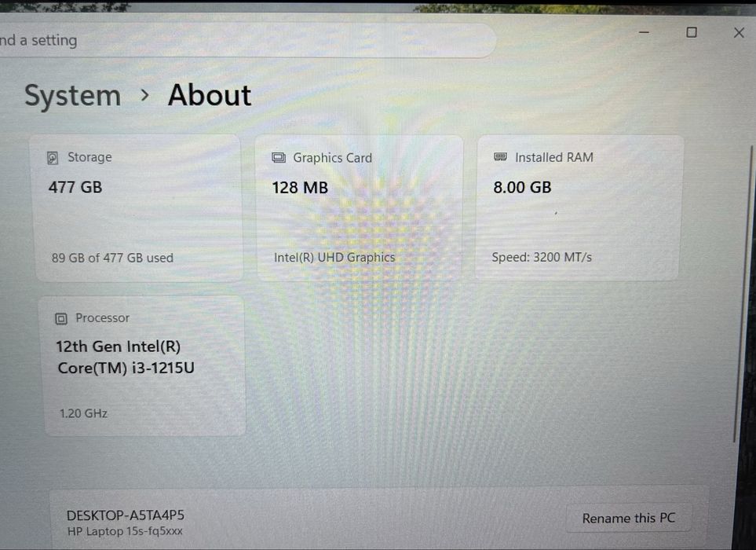This screenshot has height=550, width=756.
Task: Maximize the Settings window
Action: click(692, 32)
